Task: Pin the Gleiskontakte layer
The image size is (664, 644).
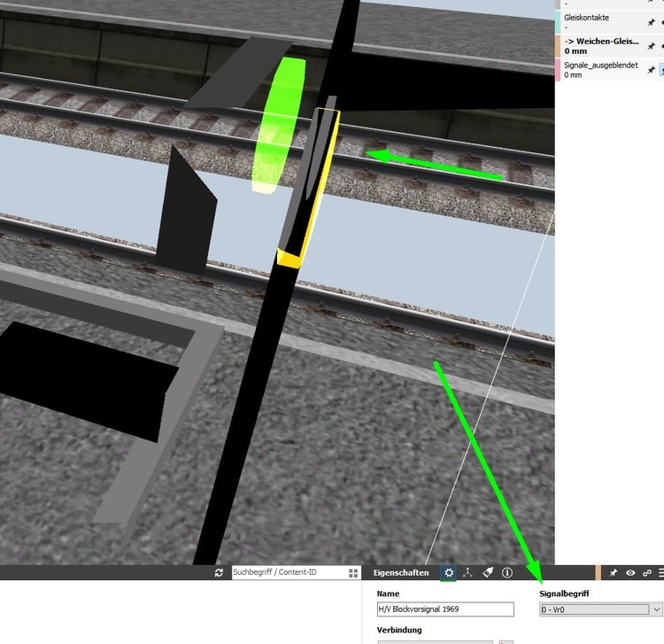Action: pyautogui.click(x=652, y=22)
